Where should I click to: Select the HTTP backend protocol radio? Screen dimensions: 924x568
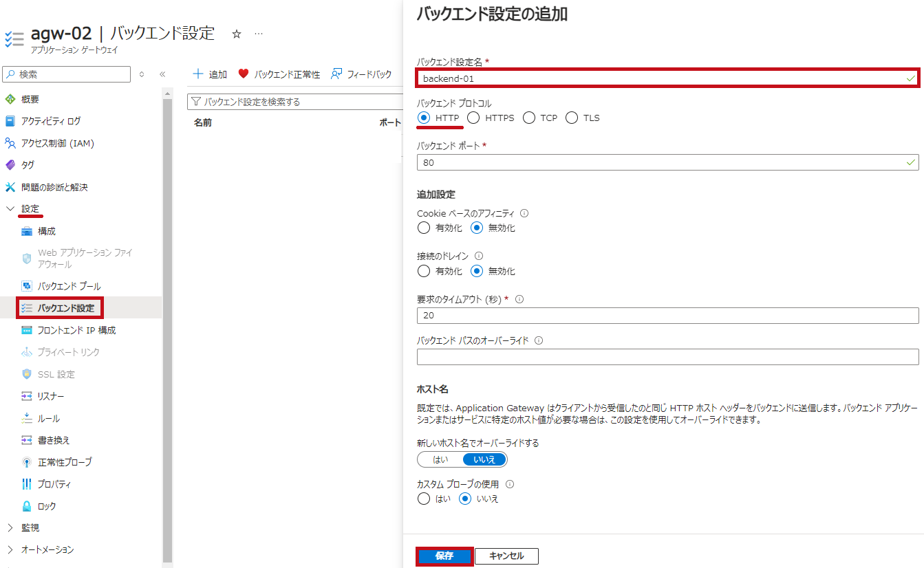[x=424, y=118]
